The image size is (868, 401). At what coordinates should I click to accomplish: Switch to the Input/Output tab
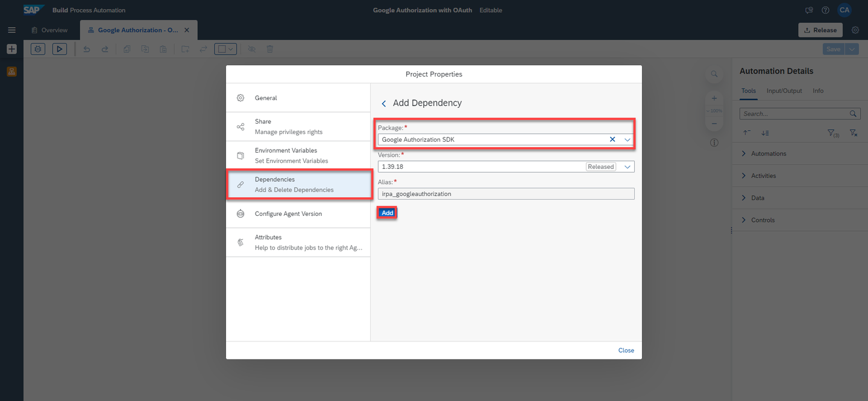tap(784, 90)
